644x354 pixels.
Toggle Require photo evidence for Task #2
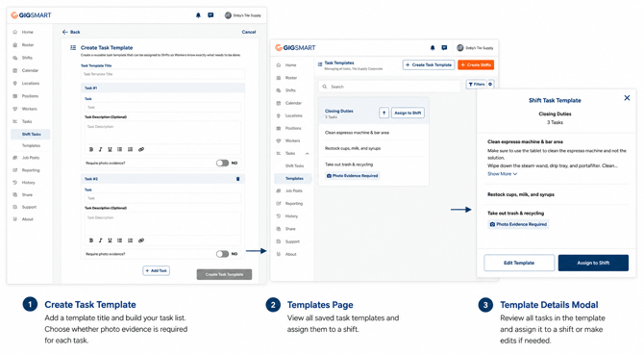(x=222, y=254)
